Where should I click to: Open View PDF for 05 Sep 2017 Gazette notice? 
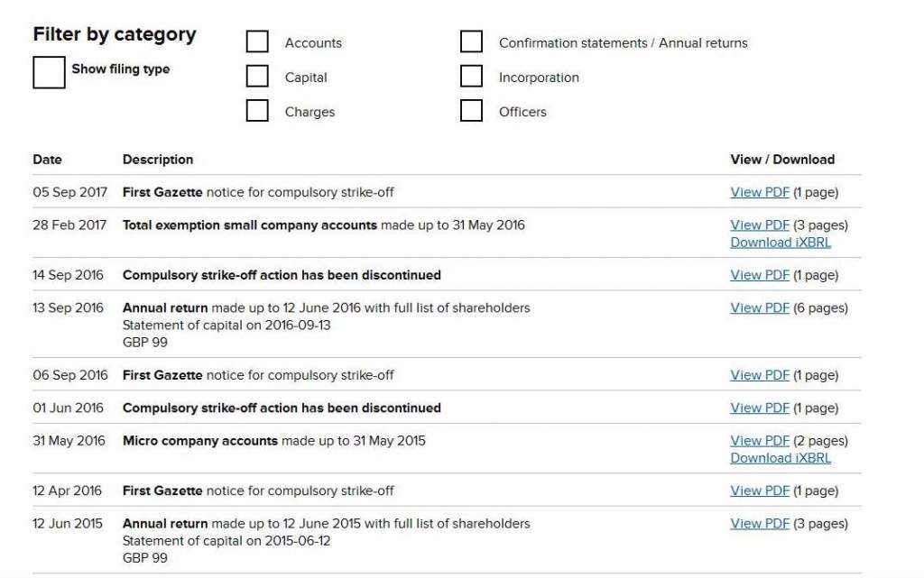pos(760,192)
